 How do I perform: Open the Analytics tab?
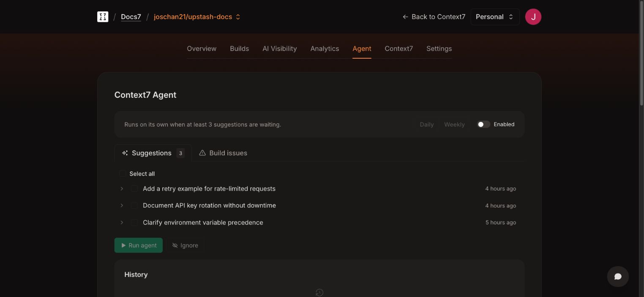click(x=325, y=49)
